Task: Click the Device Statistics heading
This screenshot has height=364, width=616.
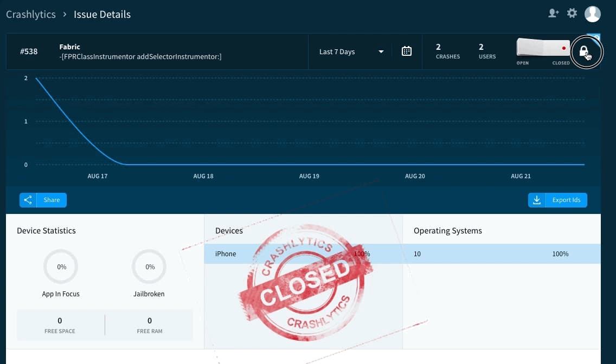Action: click(46, 231)
